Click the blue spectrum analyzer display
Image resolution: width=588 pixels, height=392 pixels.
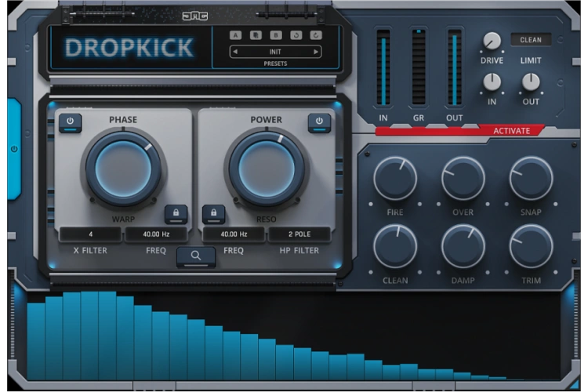point(294,336)
